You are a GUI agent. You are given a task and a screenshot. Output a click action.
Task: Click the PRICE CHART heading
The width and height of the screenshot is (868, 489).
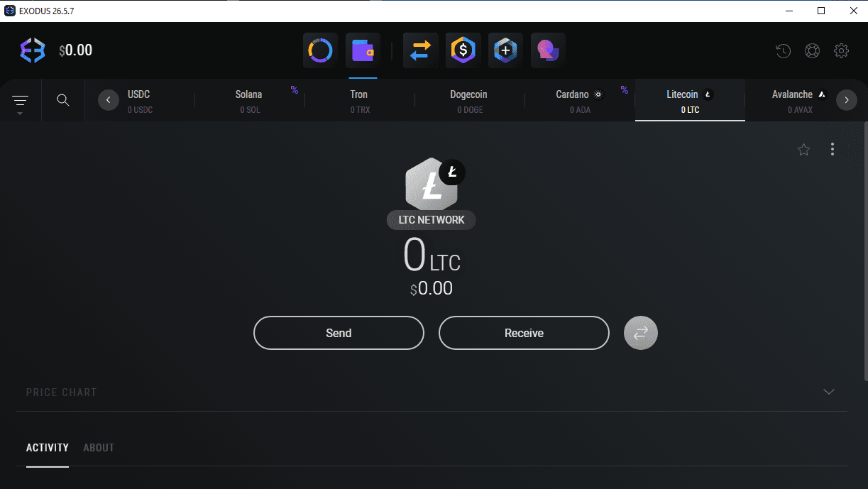tap(61, 392)
